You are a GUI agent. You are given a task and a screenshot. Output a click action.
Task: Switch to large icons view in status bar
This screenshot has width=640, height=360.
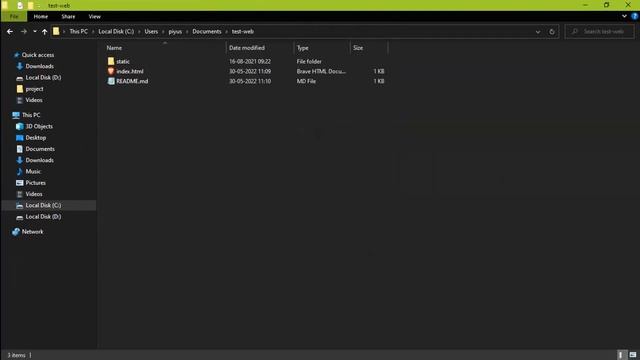click(x=633, y=355)
